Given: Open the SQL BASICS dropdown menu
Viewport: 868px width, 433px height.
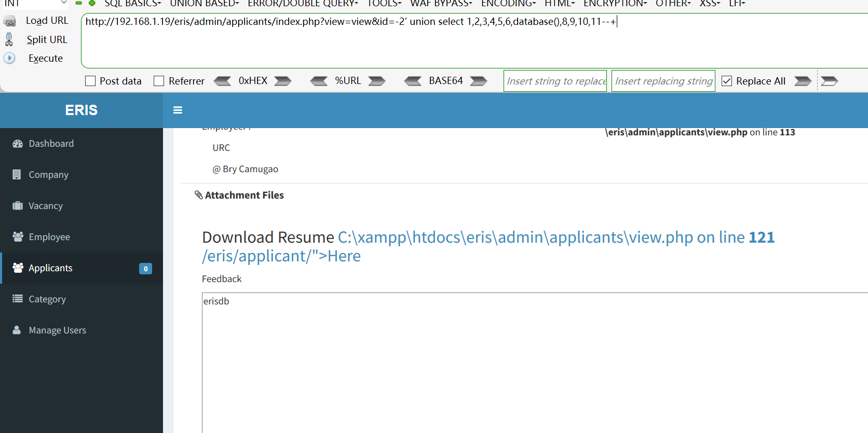Looking at the screenshot, I should click(133, 3).
